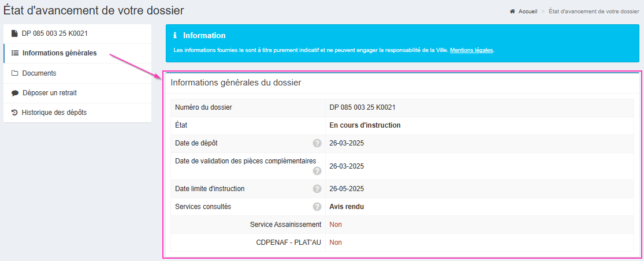
Task: Click the help icon beside Services consultés
Action: pyautogui.click(x=317, y=207)
